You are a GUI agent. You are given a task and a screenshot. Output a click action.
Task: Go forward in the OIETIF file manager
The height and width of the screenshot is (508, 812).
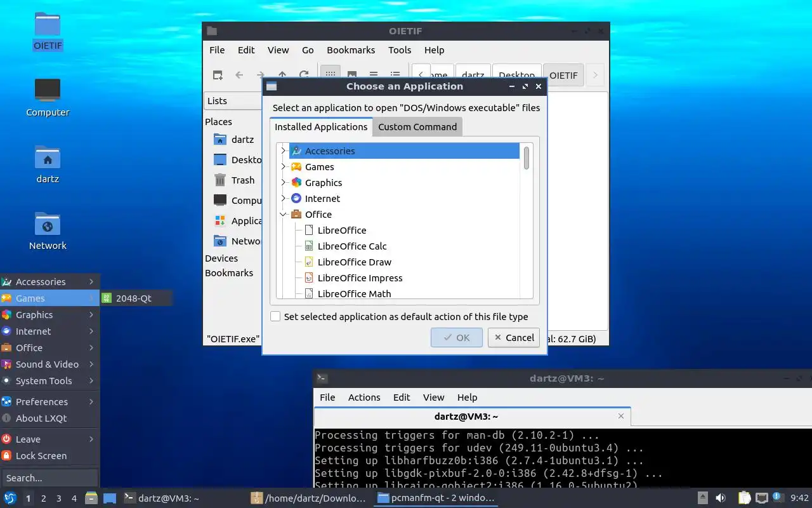tap(260, 75)
